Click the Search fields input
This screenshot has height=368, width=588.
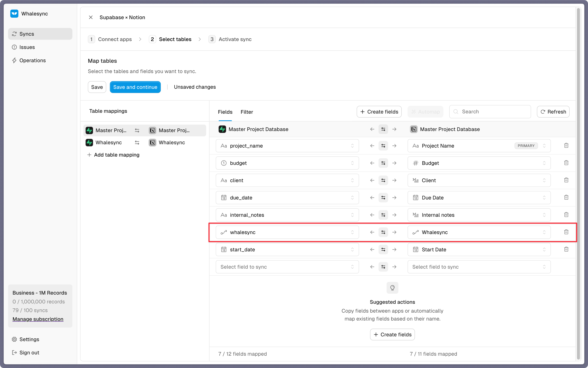[490, 112]
